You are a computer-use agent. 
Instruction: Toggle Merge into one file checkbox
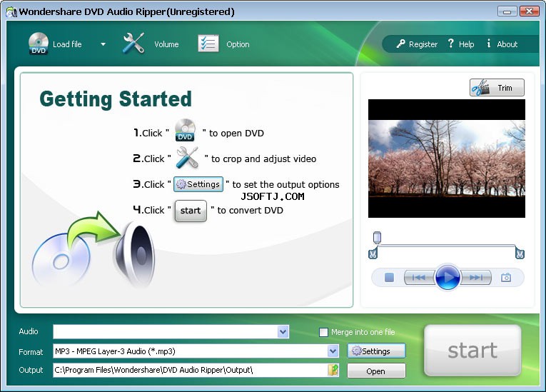coord(323,332)
